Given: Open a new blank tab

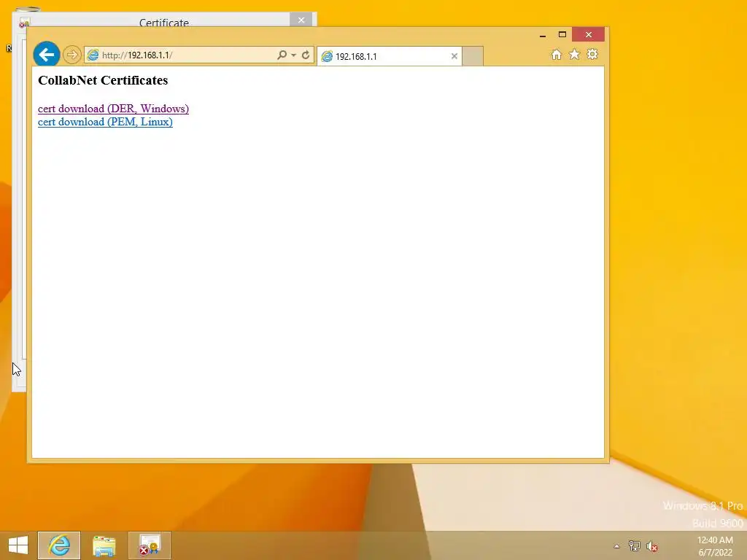Looking at the screenshot, I should [473, 56].
